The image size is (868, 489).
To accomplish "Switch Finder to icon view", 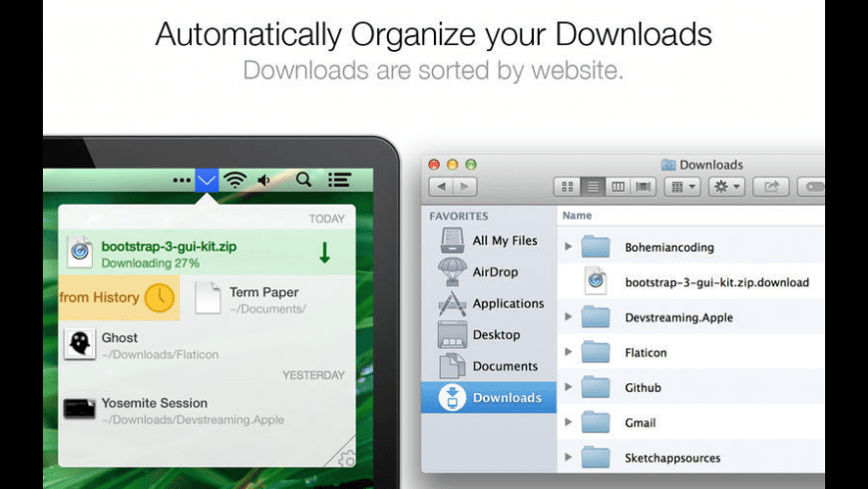I will [567, 187].
